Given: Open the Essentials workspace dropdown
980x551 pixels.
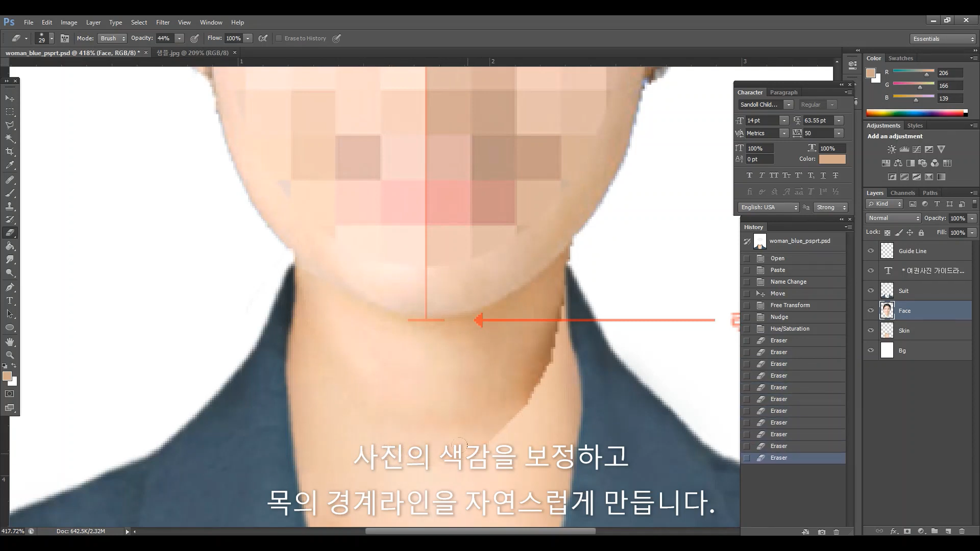Looking at the screenshot, I should point(943,39).
